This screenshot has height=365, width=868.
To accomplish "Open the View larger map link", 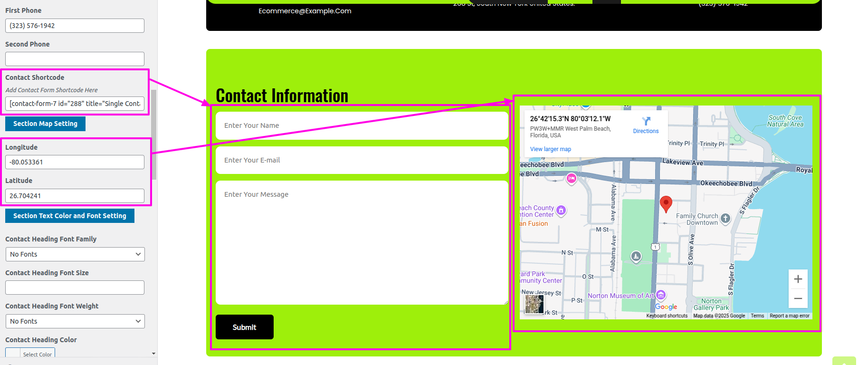I will point(550,149).
